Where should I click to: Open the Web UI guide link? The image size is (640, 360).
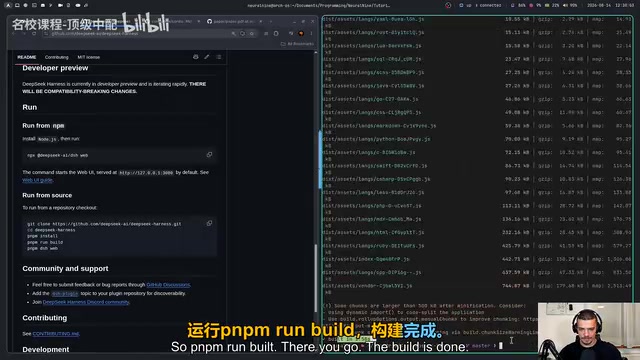tap(37, 180)
